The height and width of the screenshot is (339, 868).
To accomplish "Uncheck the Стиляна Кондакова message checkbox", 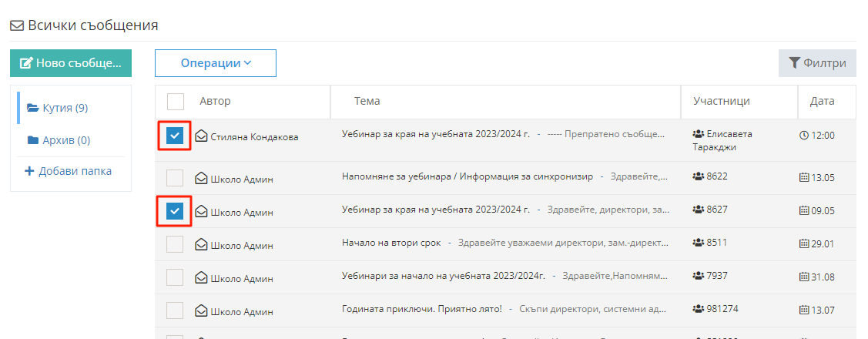I will coord(175,136).
